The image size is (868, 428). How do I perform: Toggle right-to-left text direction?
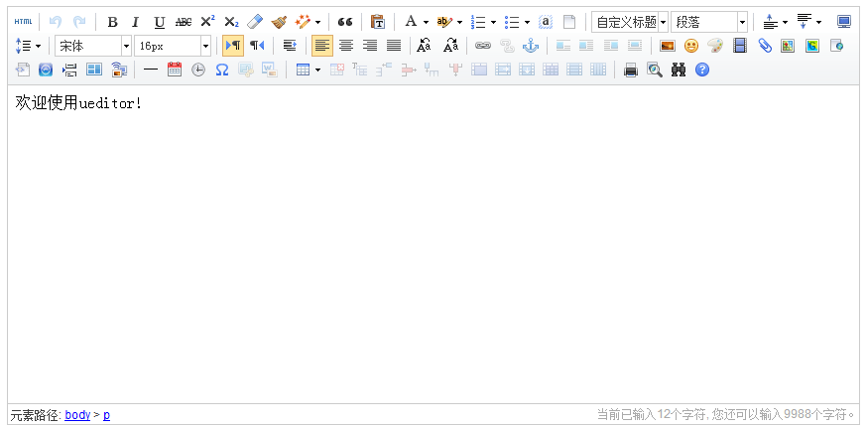(x=256, y=46)
